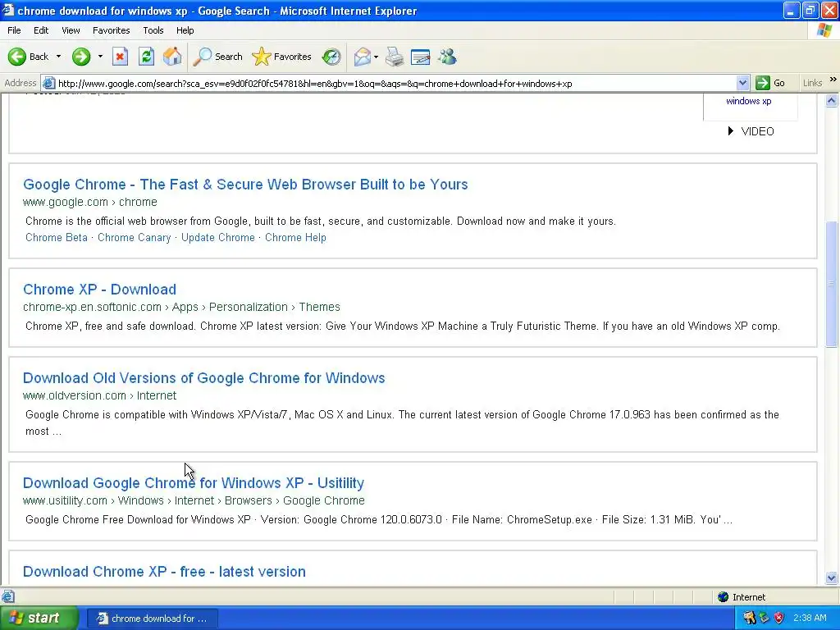Print the page with printer icon
The height and width of the screenshot is (630, 840).
[x=395, y=57]
